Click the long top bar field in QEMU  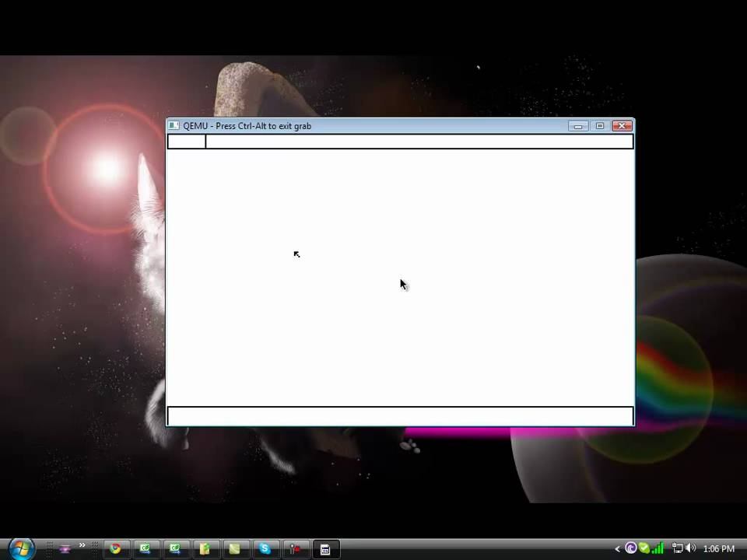click(x=419, y=142)
